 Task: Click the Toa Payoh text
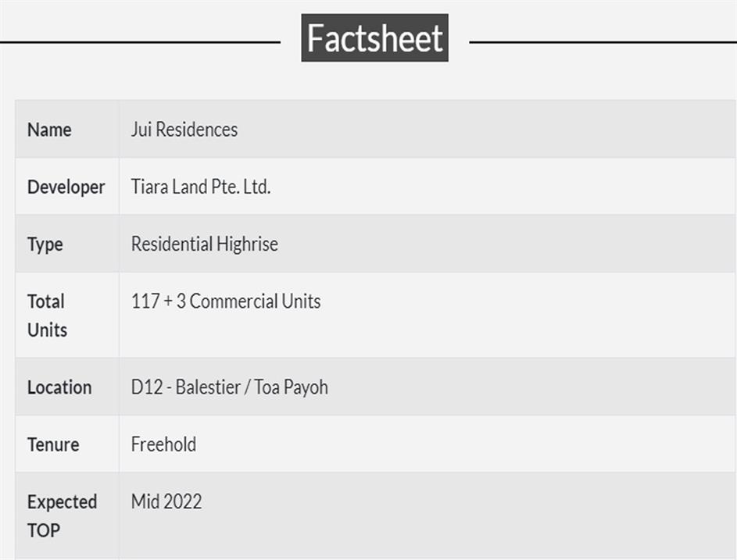click(291, 387)
